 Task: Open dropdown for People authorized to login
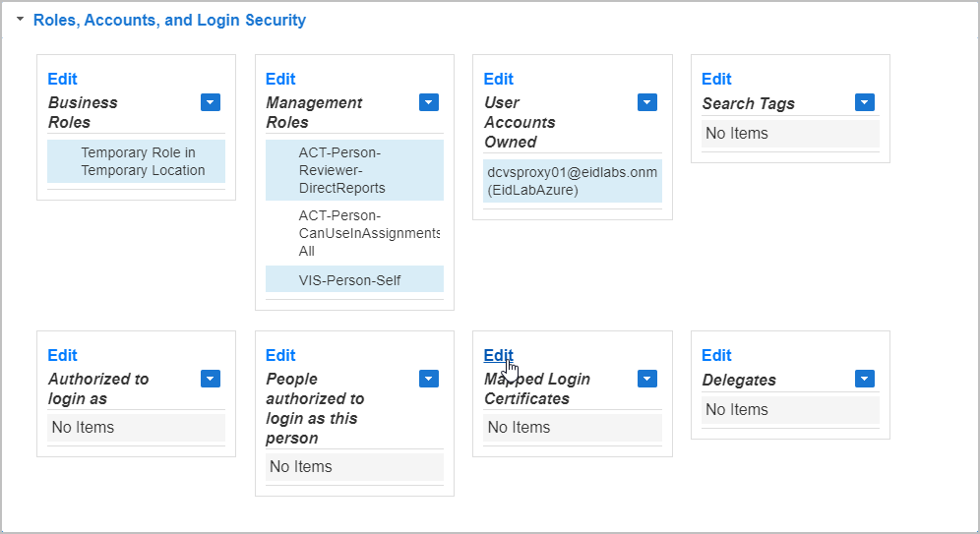(x=428, y=379)
